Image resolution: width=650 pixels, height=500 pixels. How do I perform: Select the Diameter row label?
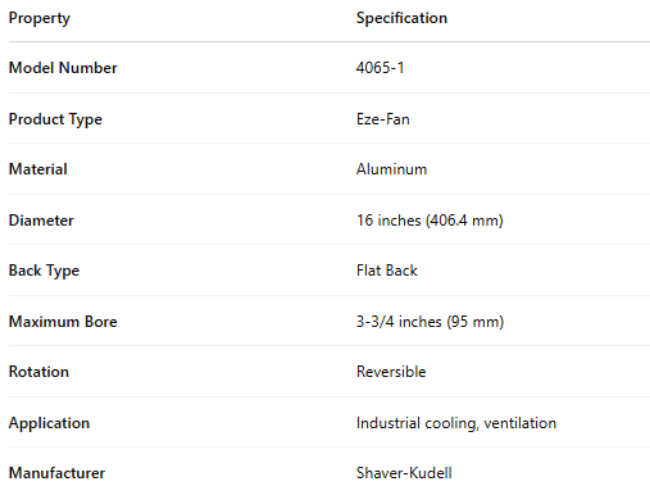[x=41, y=220]
